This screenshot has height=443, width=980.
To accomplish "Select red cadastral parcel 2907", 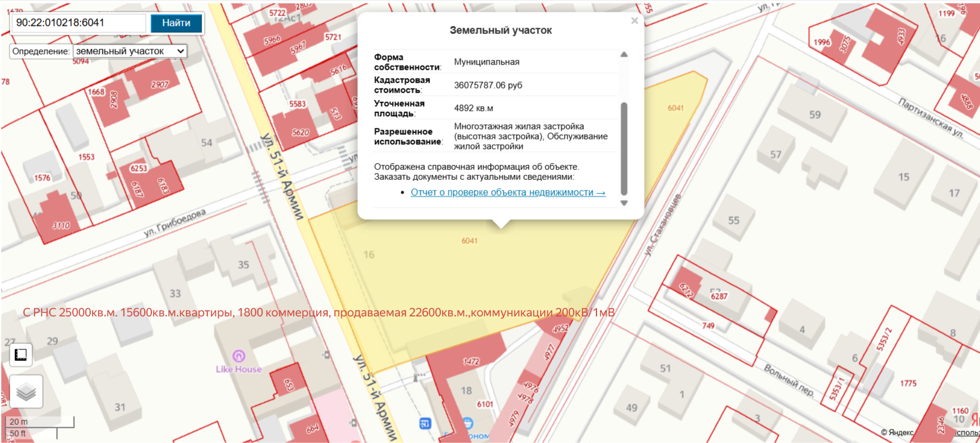I will point(159,85).
